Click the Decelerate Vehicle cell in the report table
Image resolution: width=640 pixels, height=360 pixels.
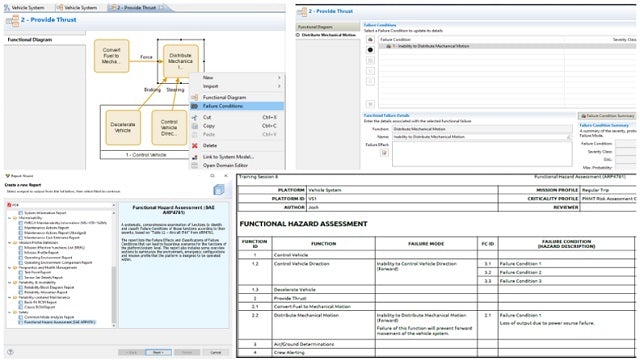323,289
